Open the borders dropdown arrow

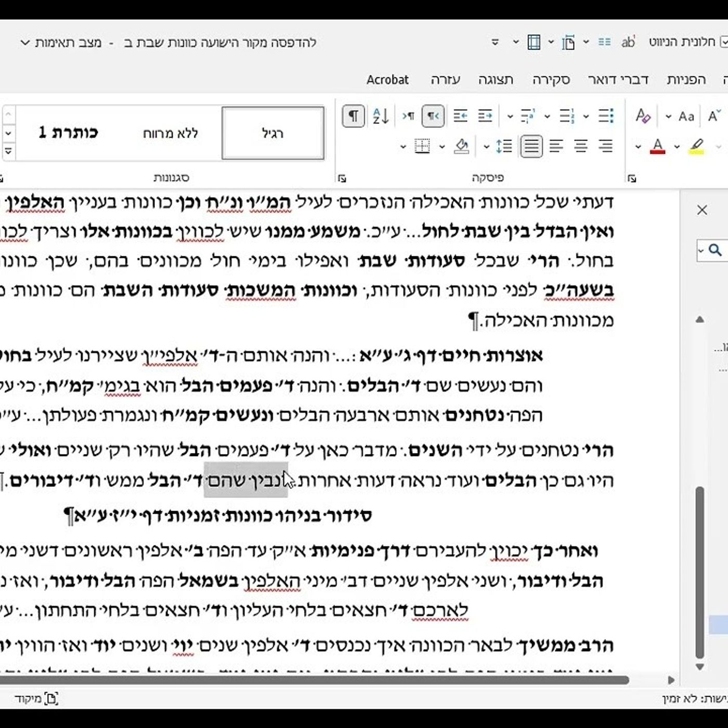click(x=403, y=147)
